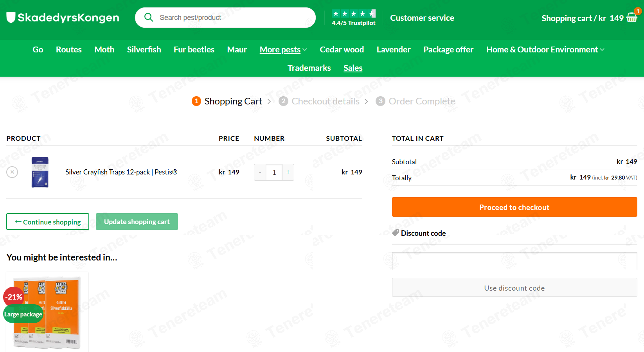Click the discount code tag icon

[396, 233]
